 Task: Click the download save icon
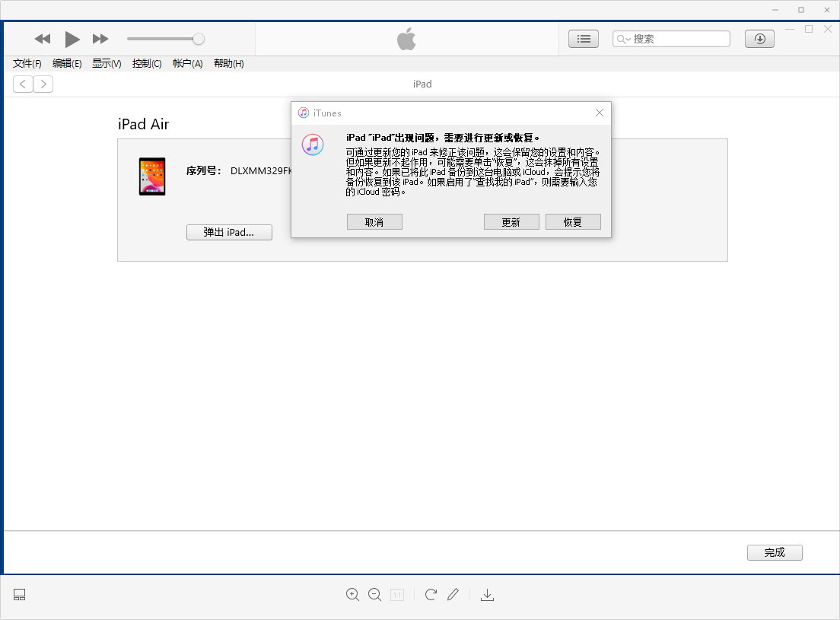coord(487,595)
